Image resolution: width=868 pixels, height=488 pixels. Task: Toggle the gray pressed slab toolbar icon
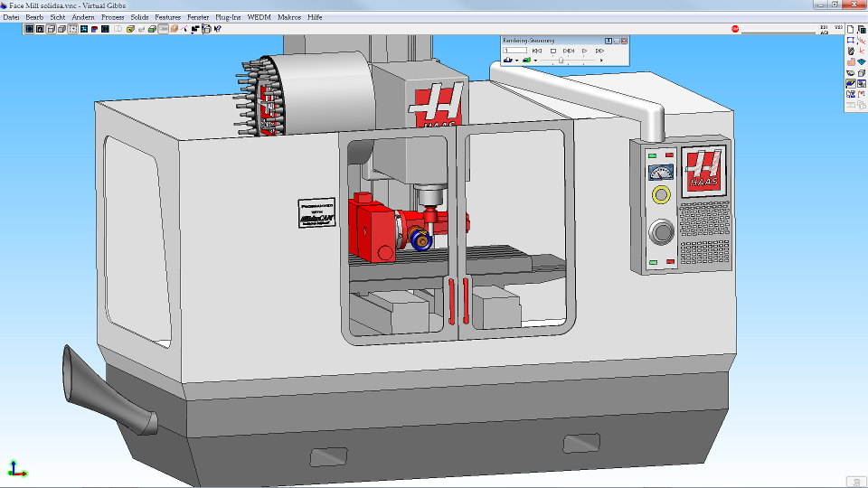pyautogui.click(x=164, y=29)
